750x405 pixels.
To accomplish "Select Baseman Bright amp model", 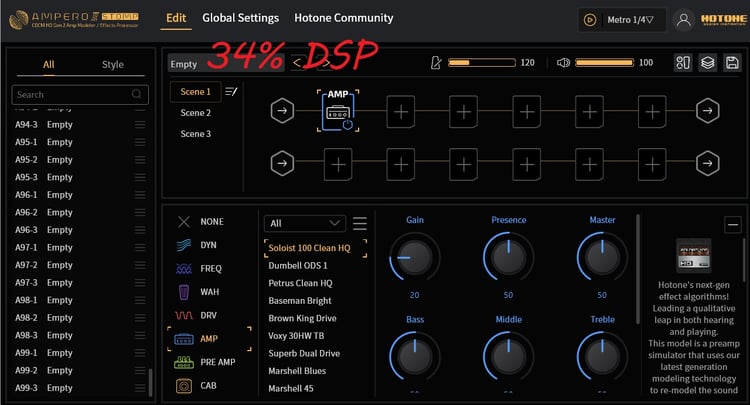I will coord(300,301).
